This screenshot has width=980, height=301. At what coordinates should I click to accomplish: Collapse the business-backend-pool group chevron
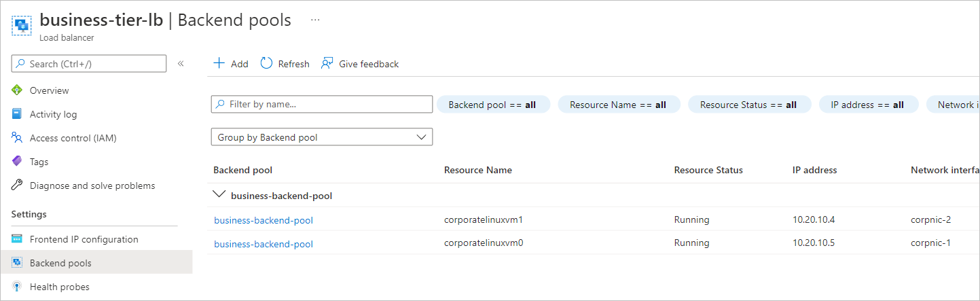point(219,194)
